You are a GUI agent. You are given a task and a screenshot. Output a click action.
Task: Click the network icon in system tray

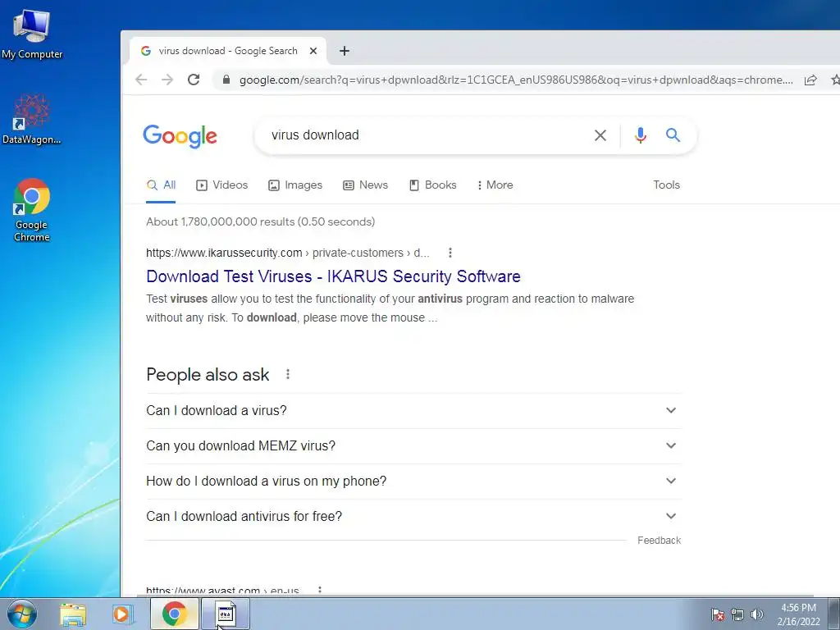[x=737, y=614]
